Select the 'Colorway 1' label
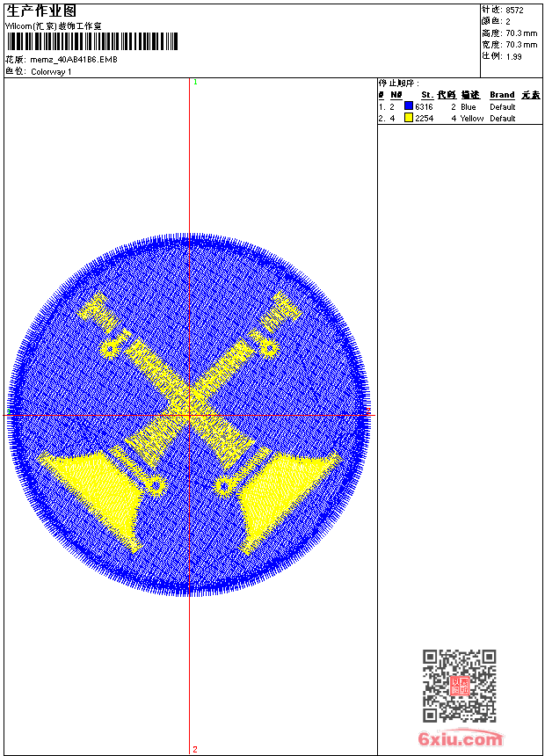 (x=51, y=72)
